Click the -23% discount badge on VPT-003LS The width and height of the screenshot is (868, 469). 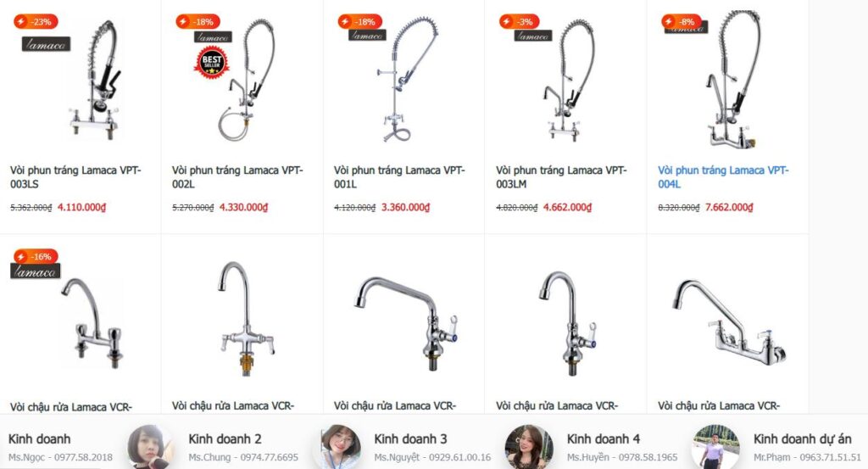coord(36,21)
